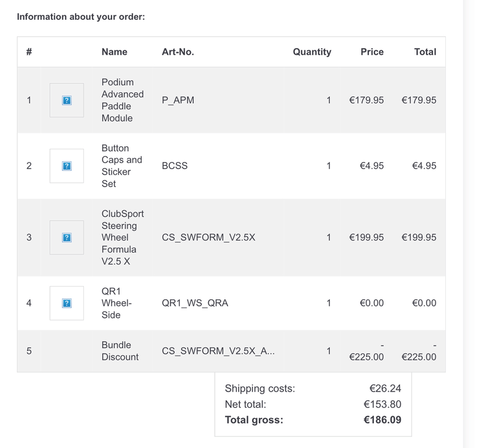Click the P_APM article number

178,100
